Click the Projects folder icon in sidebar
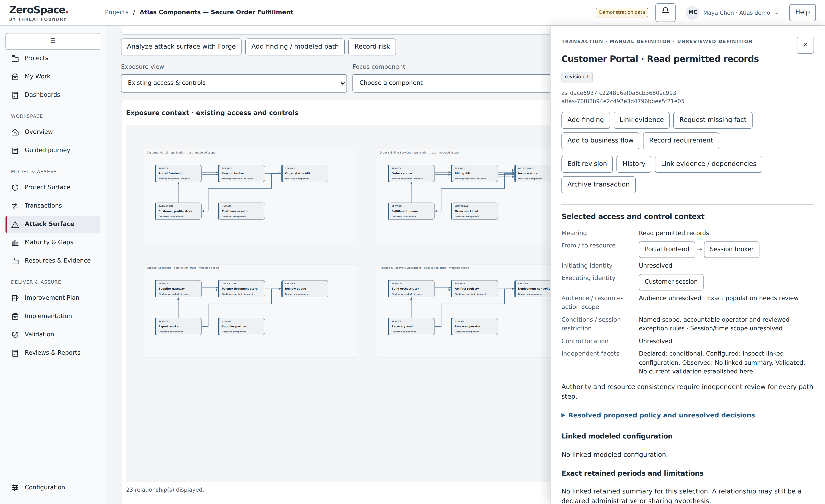 click(x=15, y=59)
